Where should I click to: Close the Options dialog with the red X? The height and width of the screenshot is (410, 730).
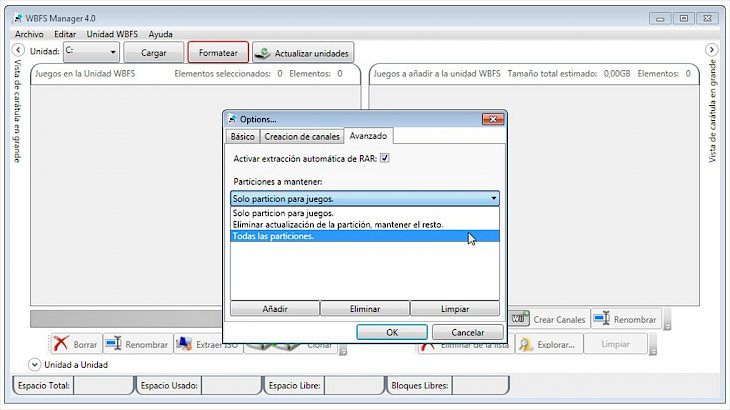click(493, 120)
